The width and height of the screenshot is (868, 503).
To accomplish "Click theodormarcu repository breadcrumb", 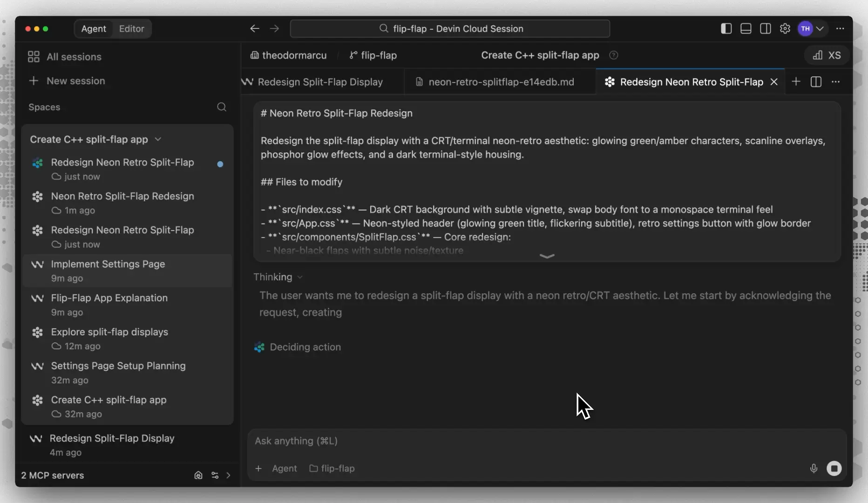I will pos(288,55).
